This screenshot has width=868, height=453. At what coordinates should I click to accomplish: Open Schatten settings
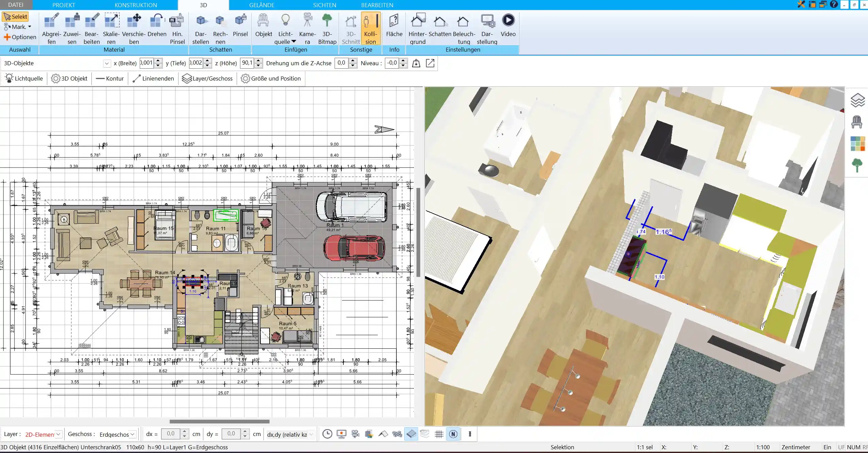tap(440, 25)
